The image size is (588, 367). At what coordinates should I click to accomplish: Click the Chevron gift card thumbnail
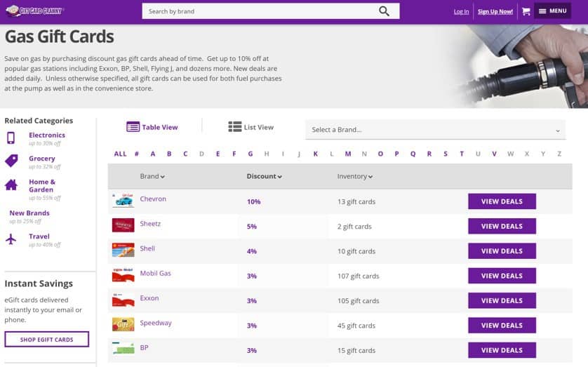(x=123, y=201)
